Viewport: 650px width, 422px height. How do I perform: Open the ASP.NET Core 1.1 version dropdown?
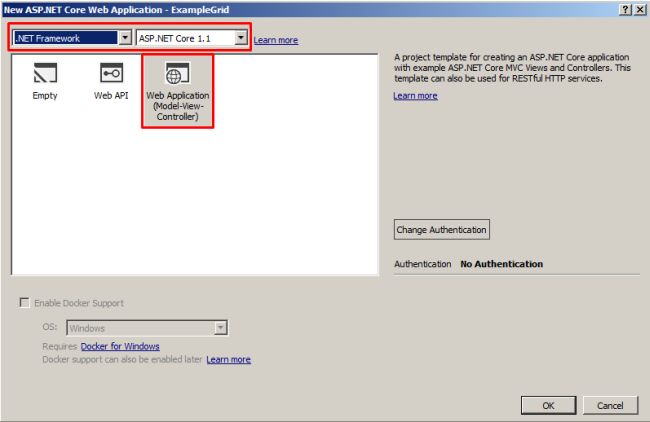[192, 38]
